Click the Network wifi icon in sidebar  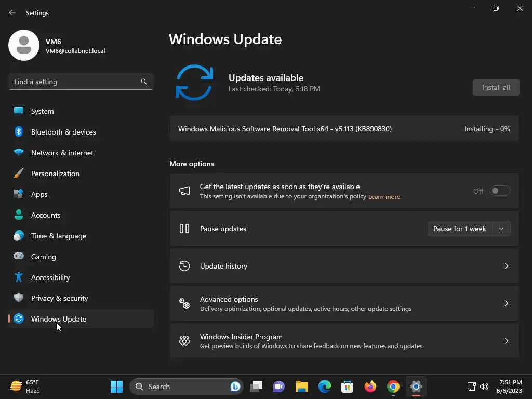pos(19,152)
